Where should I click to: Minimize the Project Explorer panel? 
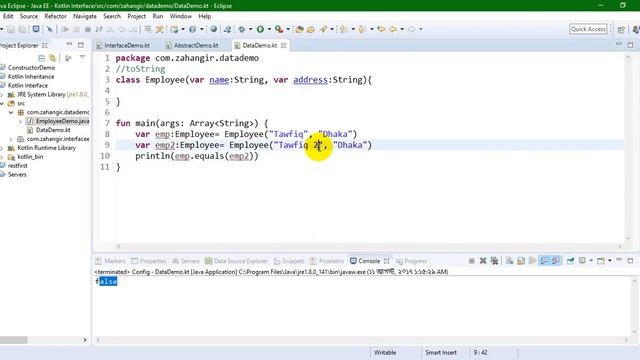pos(69,44)
